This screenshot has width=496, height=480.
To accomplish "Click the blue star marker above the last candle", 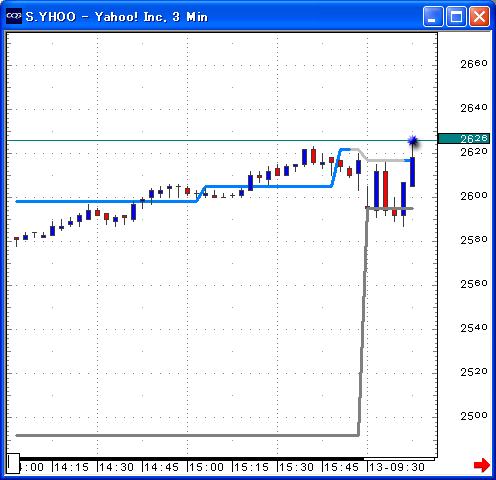I will point(413,141).
